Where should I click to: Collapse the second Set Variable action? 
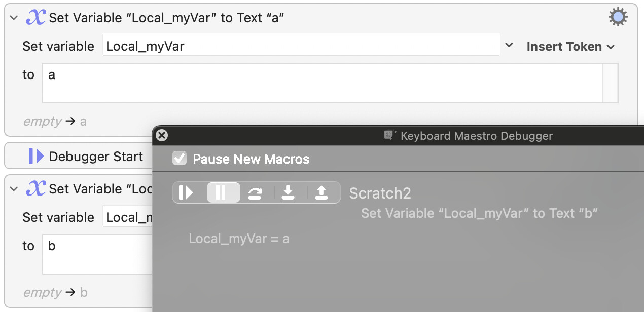[14, 189]
